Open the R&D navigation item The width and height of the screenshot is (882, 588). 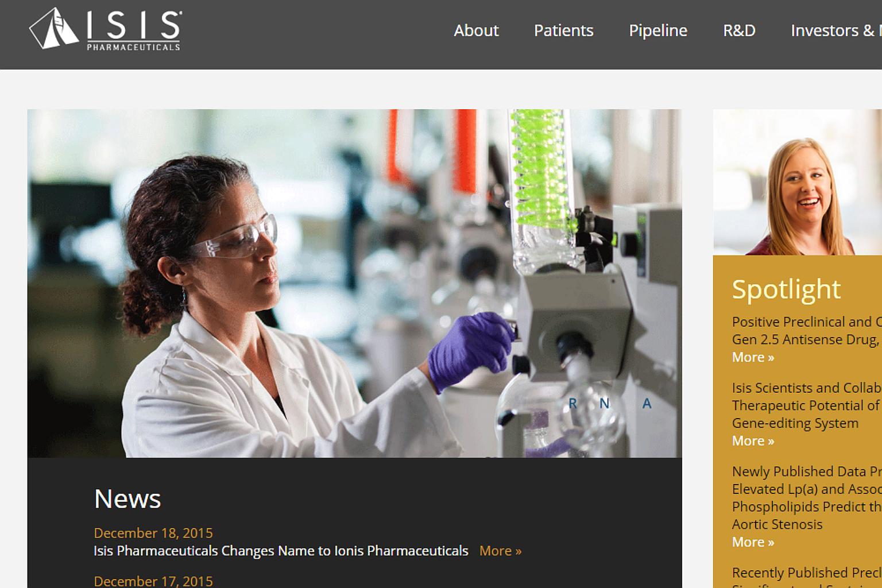click(739, 30)
